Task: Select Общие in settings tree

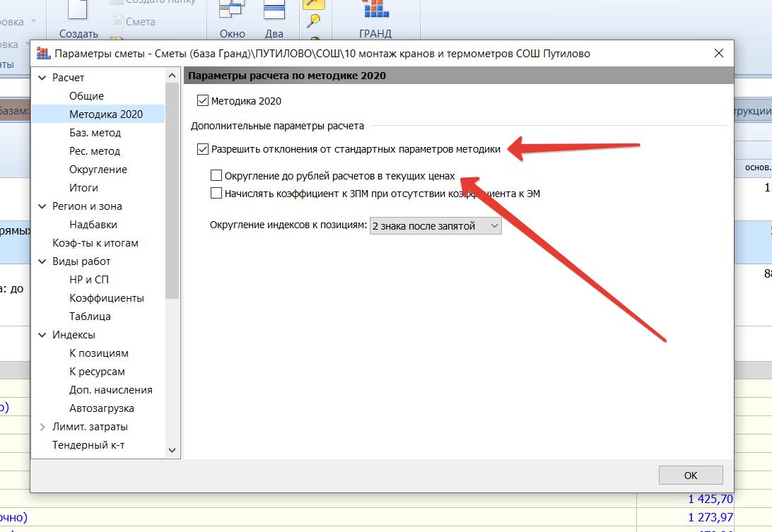Action: point(87,96)
